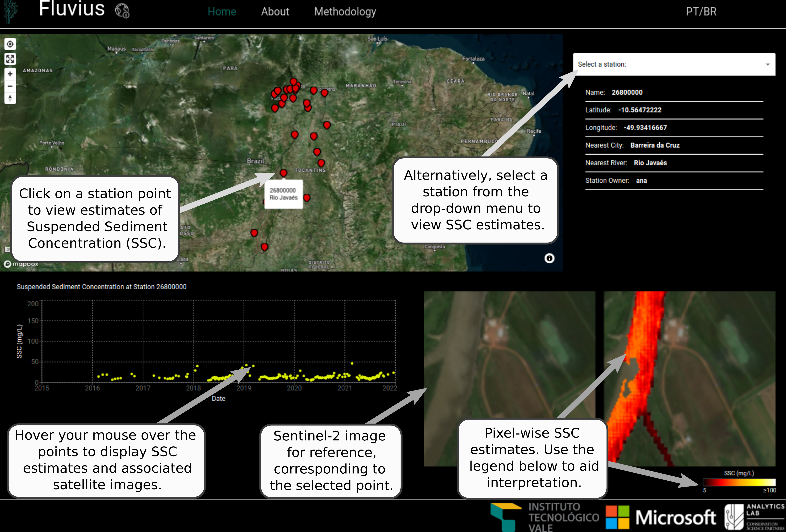Open the About page

[275, 11]
